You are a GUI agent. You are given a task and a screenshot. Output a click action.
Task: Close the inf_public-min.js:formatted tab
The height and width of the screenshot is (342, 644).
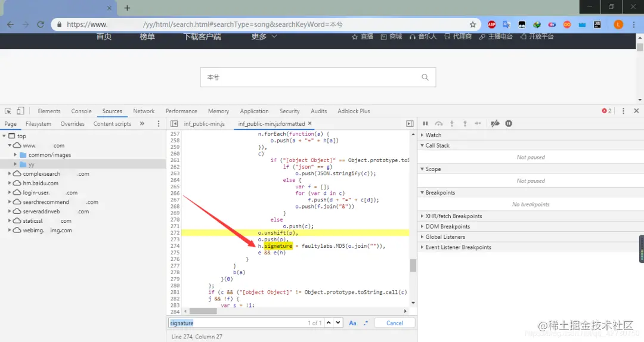click(309, 123)
